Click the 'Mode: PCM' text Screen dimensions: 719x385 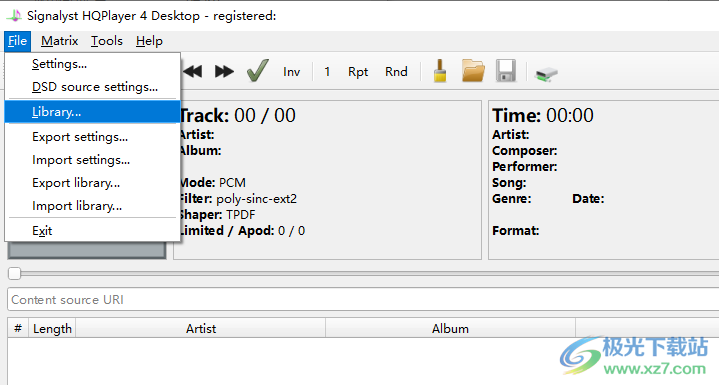213,183
